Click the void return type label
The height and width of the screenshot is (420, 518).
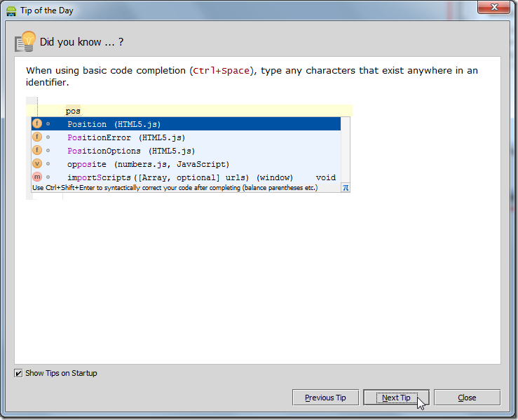(326, 177)
